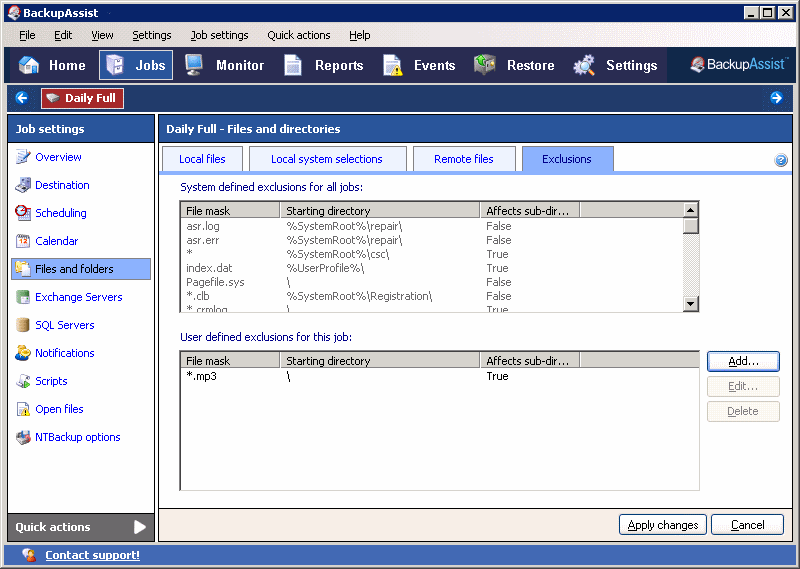Select the Jobs toolbar icon
800x569 pixels.
[x=115, y=65]
